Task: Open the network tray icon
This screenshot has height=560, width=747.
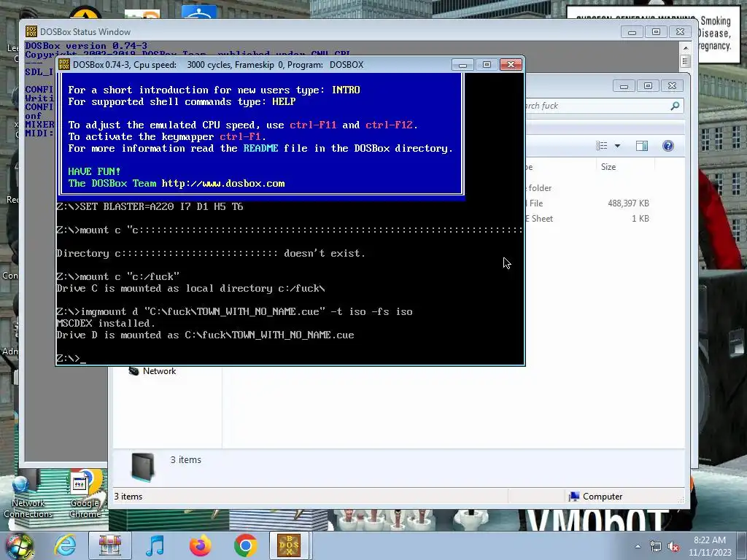Action: coord(656,547)
